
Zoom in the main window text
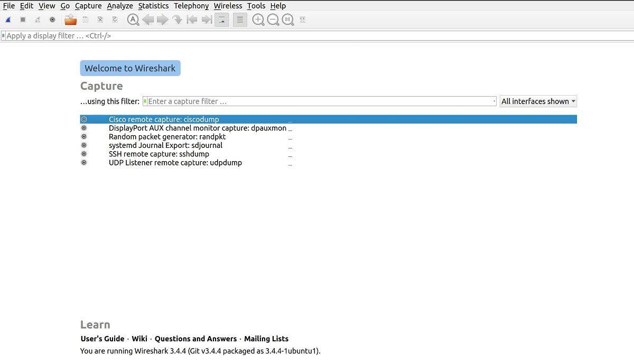point(258,20)
